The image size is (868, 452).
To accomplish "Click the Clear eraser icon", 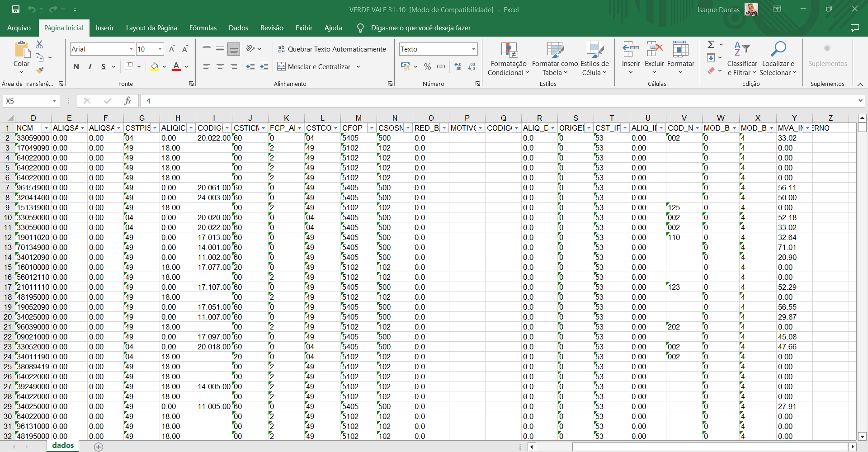I will pos(711,71).
